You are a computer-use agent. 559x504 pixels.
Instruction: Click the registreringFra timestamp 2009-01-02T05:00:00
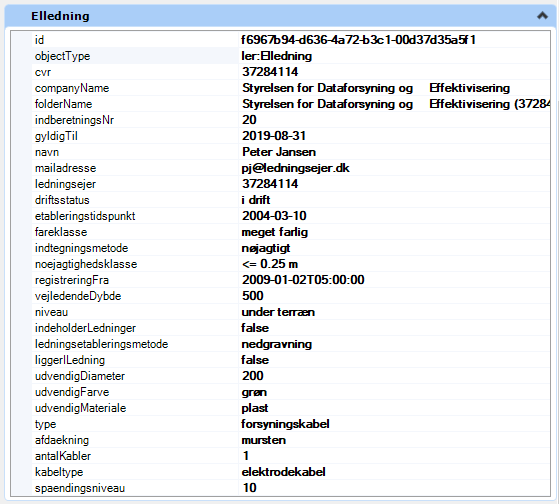coord(303,280)
